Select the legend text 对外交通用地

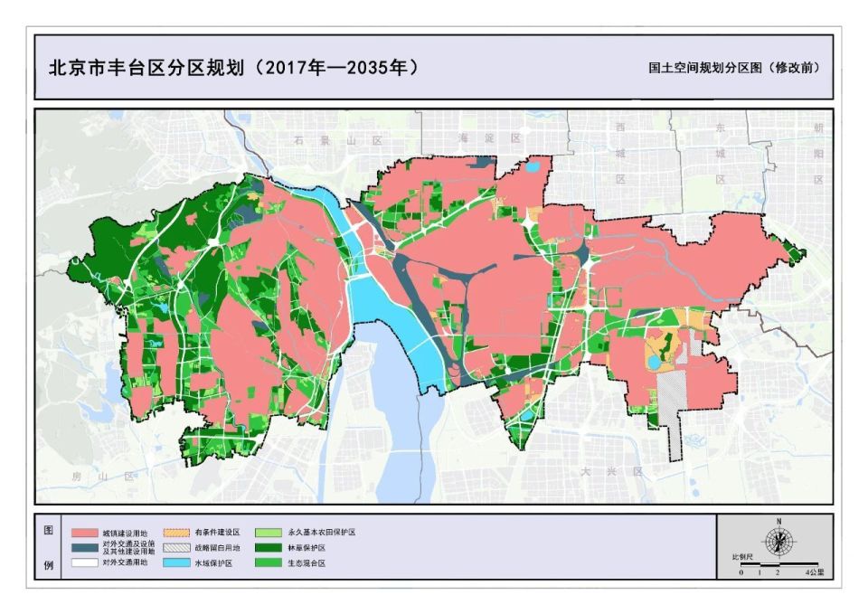pyautogui.click(x=125, y=562)
